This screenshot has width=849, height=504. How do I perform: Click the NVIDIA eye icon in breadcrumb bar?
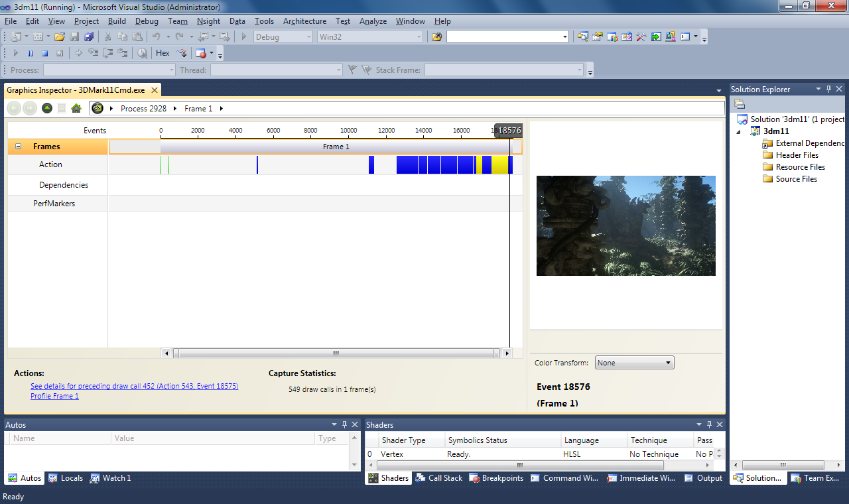point(98,108)
